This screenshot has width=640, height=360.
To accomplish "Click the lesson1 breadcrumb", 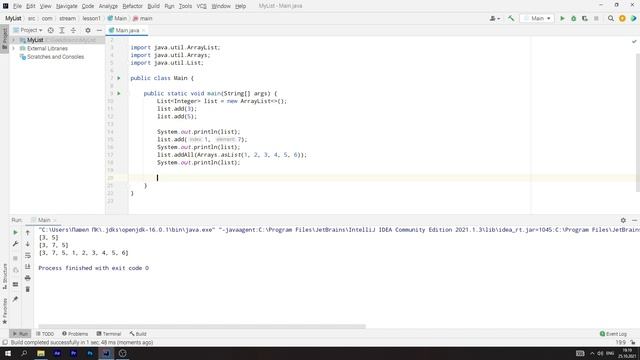I will 91,18.
